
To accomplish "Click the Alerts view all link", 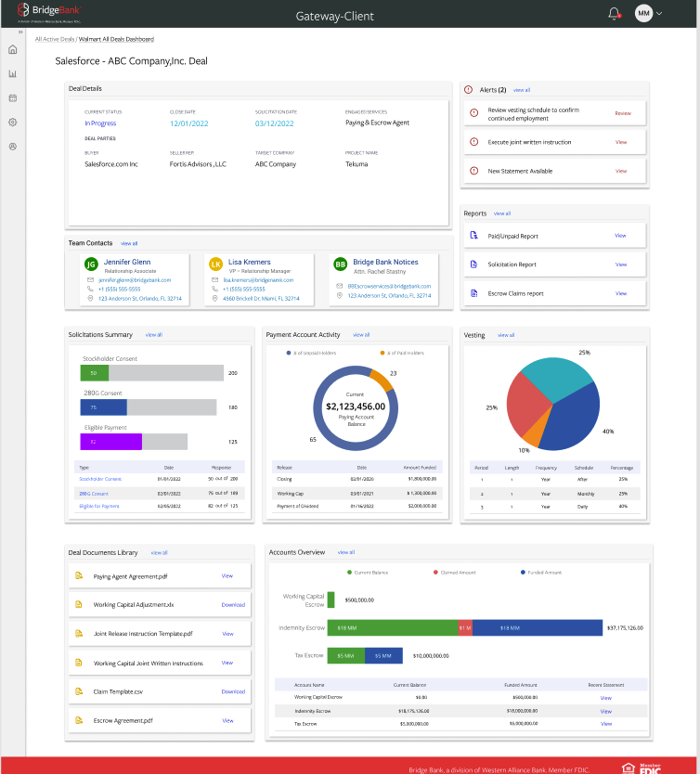I will [522, 90].
